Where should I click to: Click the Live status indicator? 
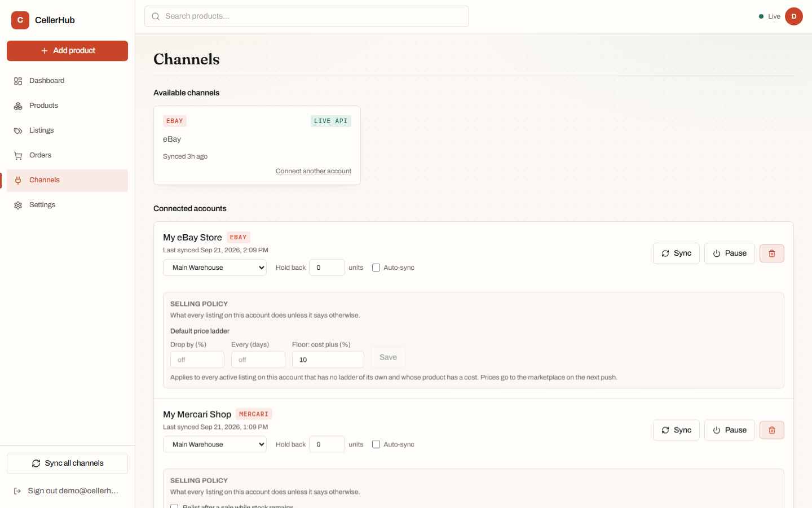click(x=770, y=16)
